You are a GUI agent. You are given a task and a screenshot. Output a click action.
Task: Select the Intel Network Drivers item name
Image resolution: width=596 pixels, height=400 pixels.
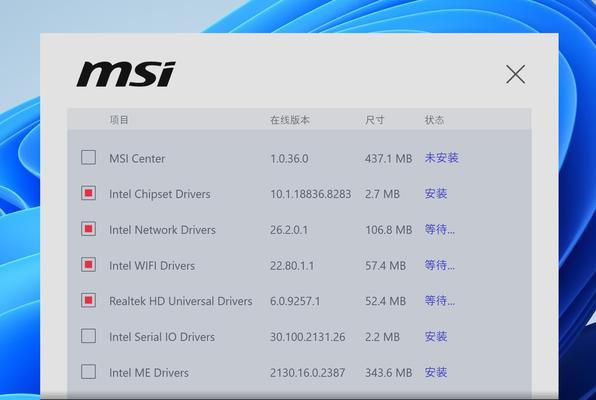(x=162, y=230)
